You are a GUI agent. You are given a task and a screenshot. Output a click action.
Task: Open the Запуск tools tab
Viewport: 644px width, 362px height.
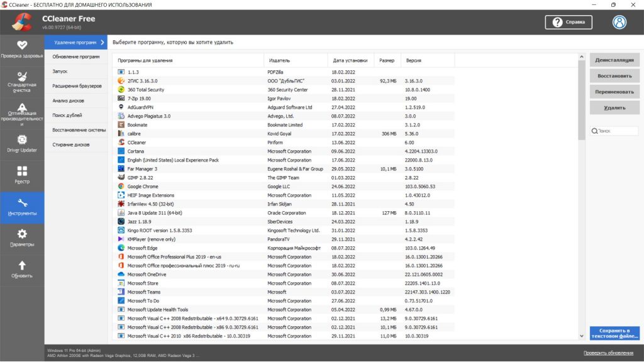pyautogui.click(x=76, y=72)
